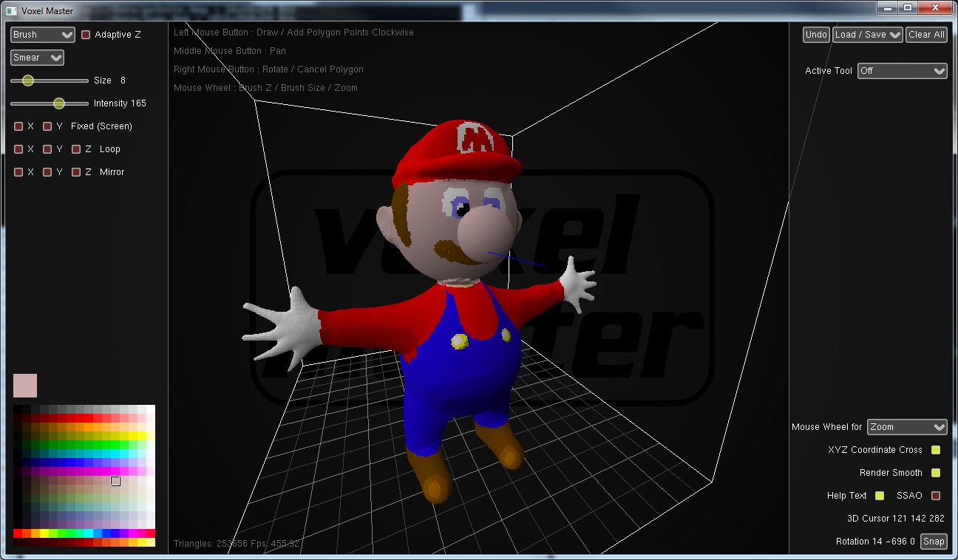958x560 pixels.
Task: Enable X axis mirroring
Action: click(17, 171)
